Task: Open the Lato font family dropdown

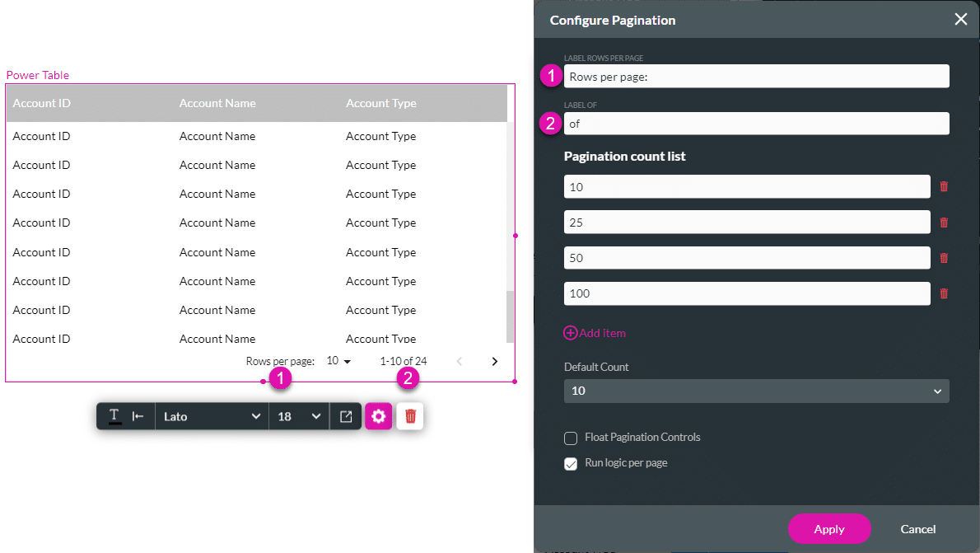Action: tap(211, 415)
